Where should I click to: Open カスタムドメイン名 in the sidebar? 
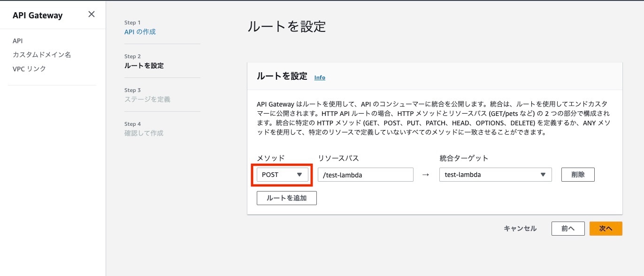pos(42,55)
